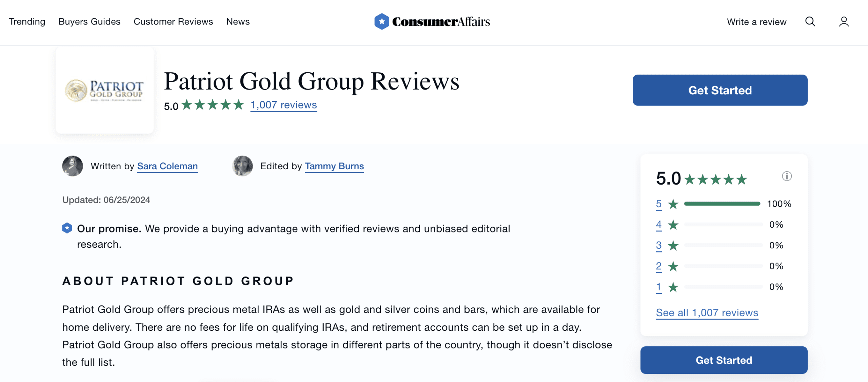The image size is (868, 382).
Task: Open the News menu item
Action: click(238, 21)
